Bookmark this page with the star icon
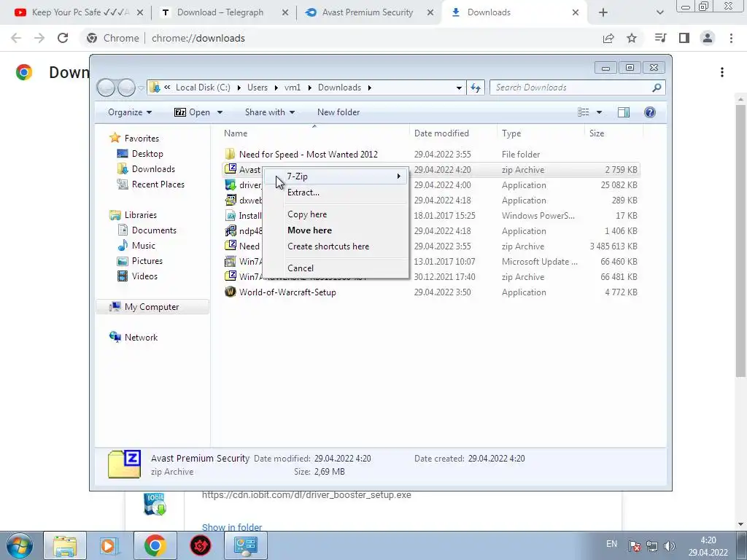This screenshot has height=560, width=747. (x=632, y=38)
